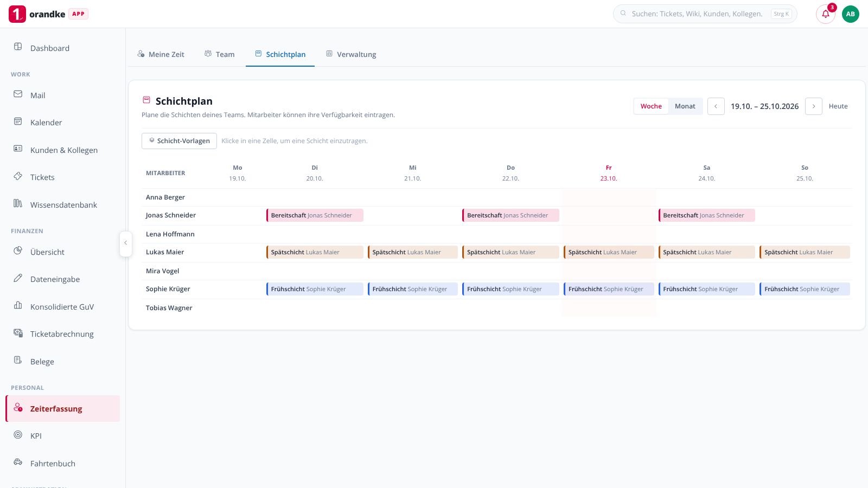This screenshot has width=868, height=488.
Task: Open Dashboard from the sidebar
Action: (63, 48)
